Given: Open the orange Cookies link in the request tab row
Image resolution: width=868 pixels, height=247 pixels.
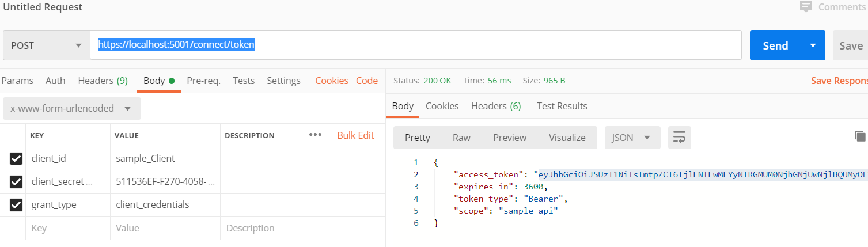Looking at the screenshot, I should (332, 81).
